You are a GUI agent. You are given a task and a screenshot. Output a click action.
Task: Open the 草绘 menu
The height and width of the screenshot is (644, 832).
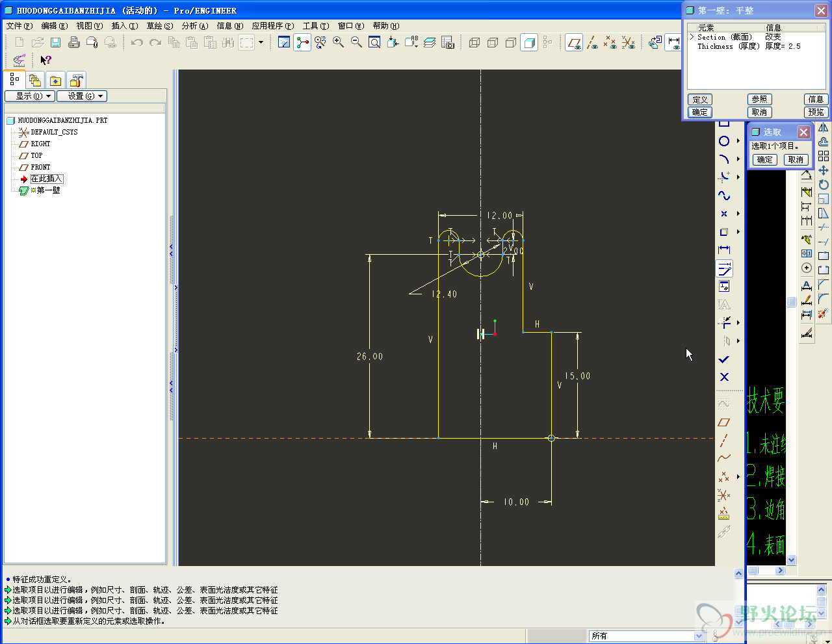click(160, 26)
